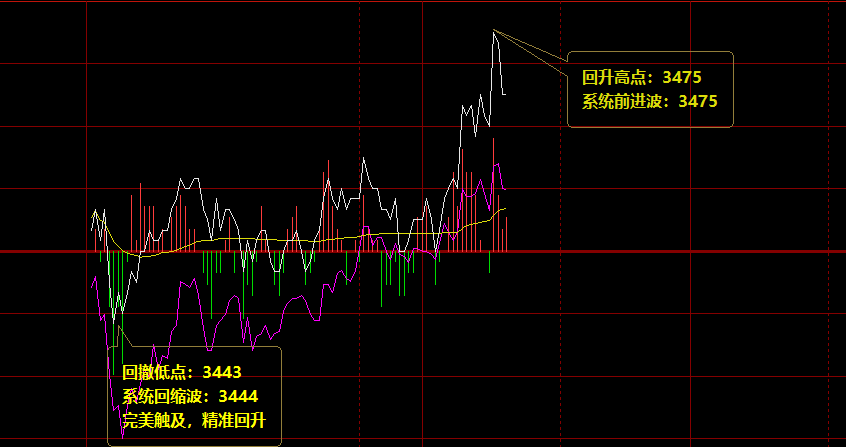This screenshot has height=447, width=846.
Task: Click the magenta line's starting point at left
Action: (x=92, y=283)
